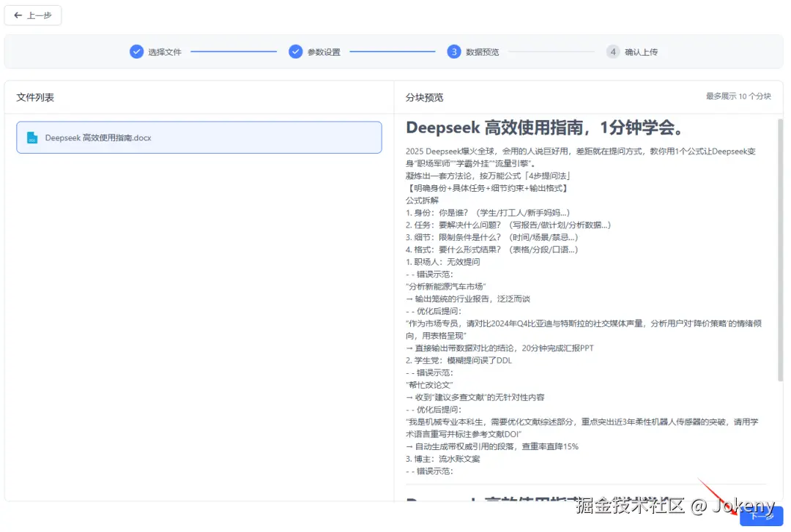The height and width of the screenshot is (532, 791).
Task: Click the step 4 确认上传 circle icon
Action: pyautogui.click(x=613, y=51)
